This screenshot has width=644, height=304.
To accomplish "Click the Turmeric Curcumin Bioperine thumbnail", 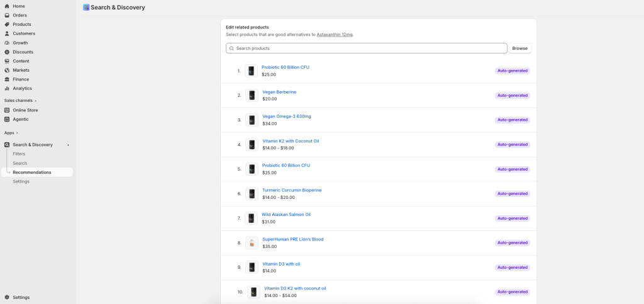I will 252,193.
